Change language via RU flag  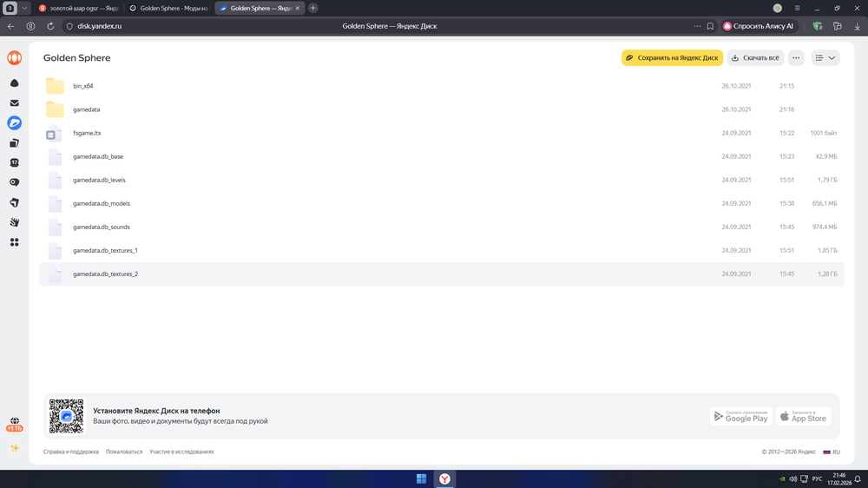pos(832,452)
